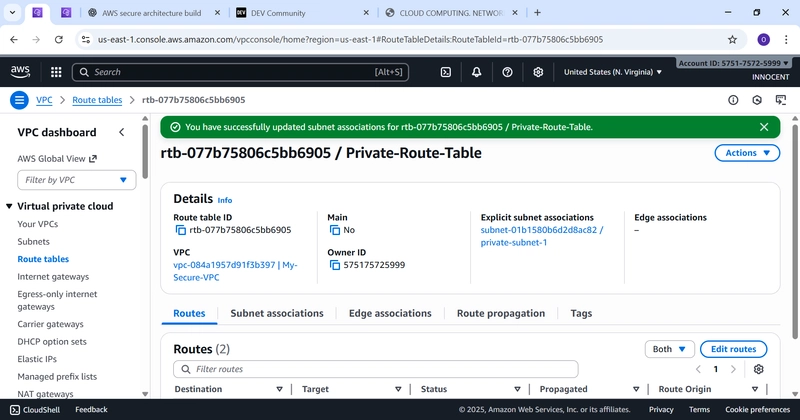
Task: Open the Filter by VPC dropdown
Action: click(x=77, y=180)
